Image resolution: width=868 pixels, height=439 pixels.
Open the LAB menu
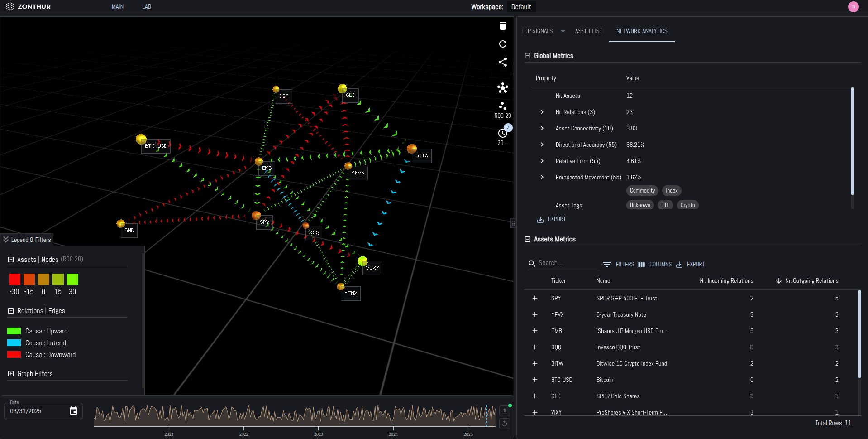(146, 7)
